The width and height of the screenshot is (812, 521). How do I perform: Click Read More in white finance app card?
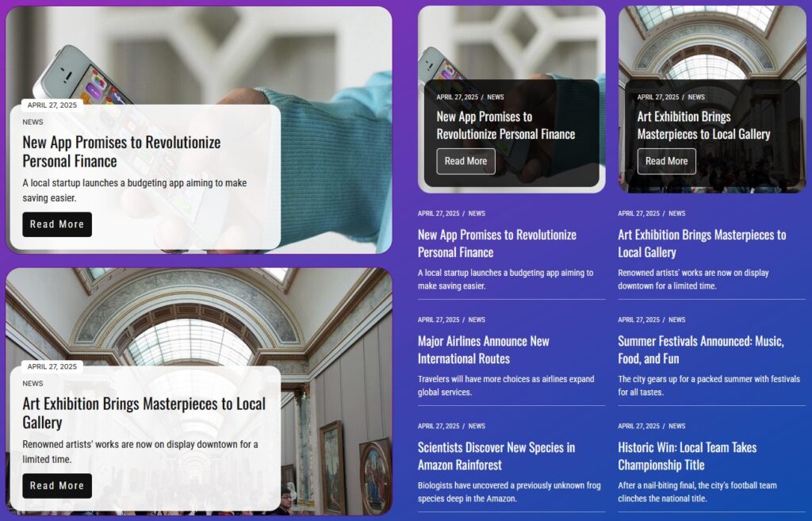57,224
